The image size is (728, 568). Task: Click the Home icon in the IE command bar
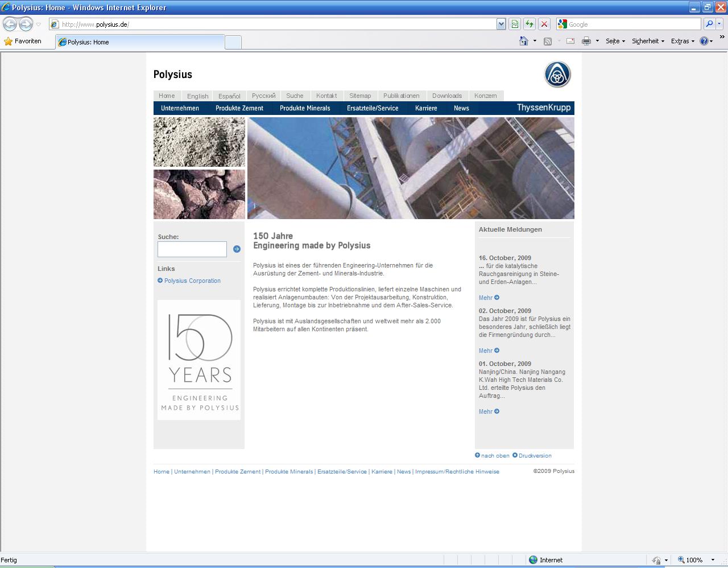pos(524,41)
